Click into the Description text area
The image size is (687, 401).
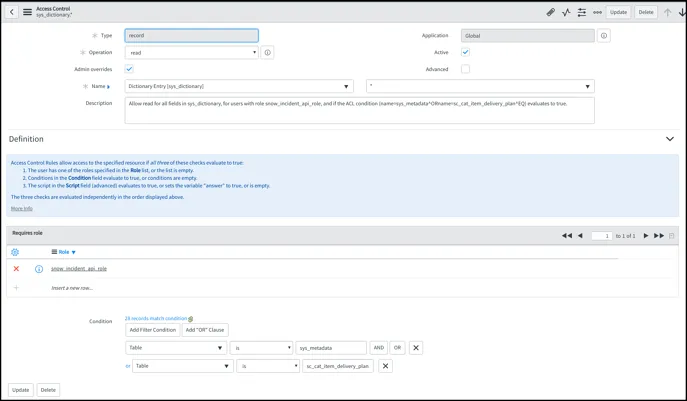point(359,110)
